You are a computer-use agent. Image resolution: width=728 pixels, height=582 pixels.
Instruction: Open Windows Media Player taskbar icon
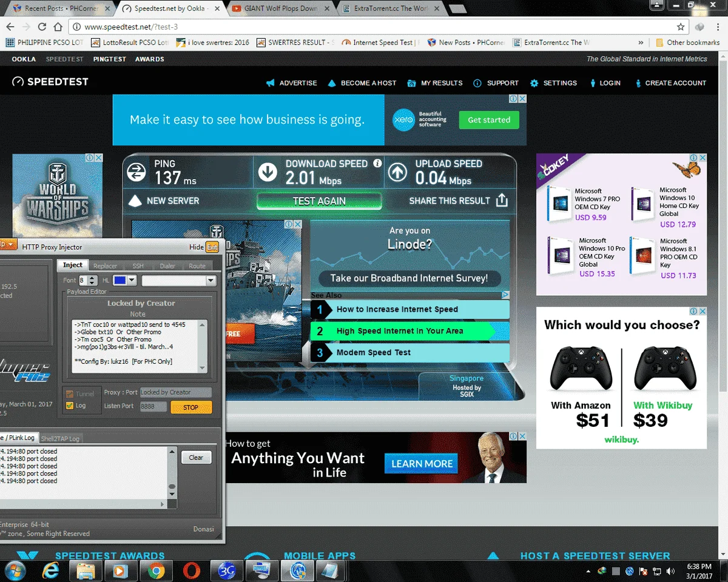click(x=121, y=570)
